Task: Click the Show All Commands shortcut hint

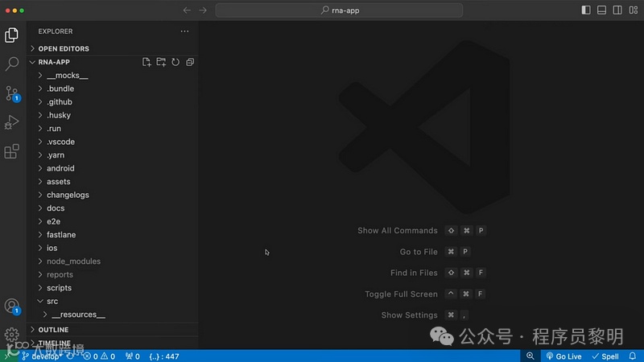Action: click(421, 231)
